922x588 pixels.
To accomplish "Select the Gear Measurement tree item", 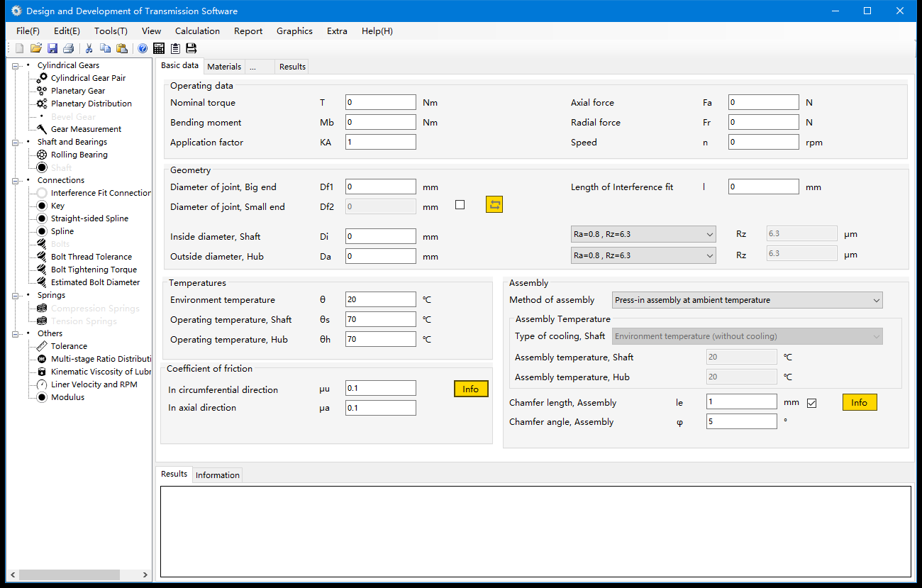I will coord(86,129).
